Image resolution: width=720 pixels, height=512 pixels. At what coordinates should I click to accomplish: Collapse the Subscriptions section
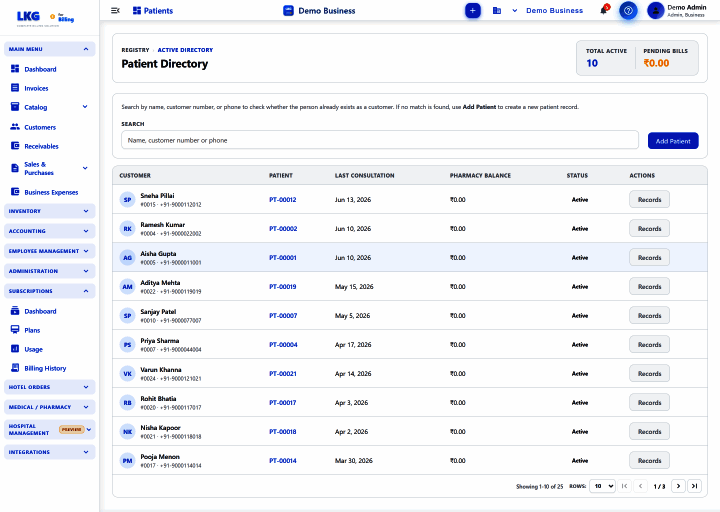pos(50,291)
